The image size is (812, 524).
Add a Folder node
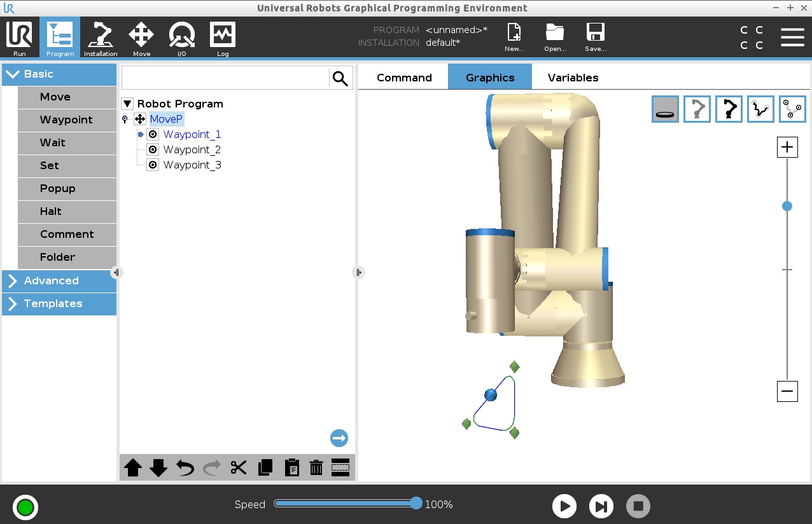67,258
